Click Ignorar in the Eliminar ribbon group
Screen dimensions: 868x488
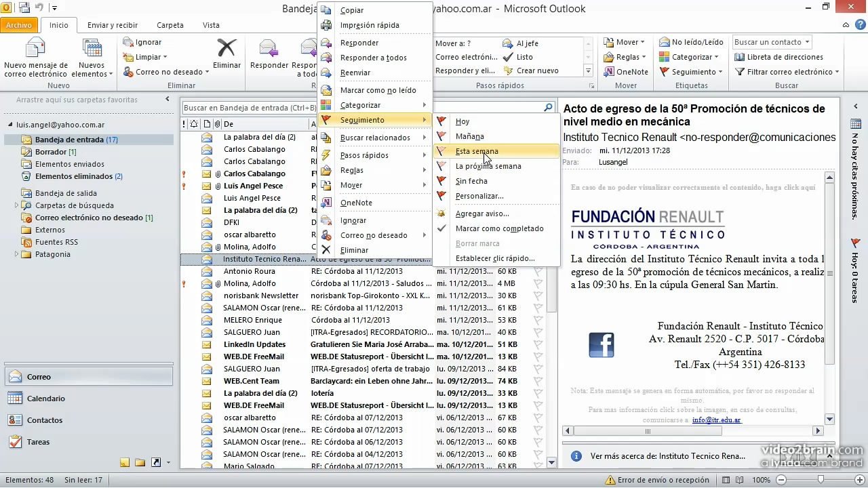click(x=142, y=42)
